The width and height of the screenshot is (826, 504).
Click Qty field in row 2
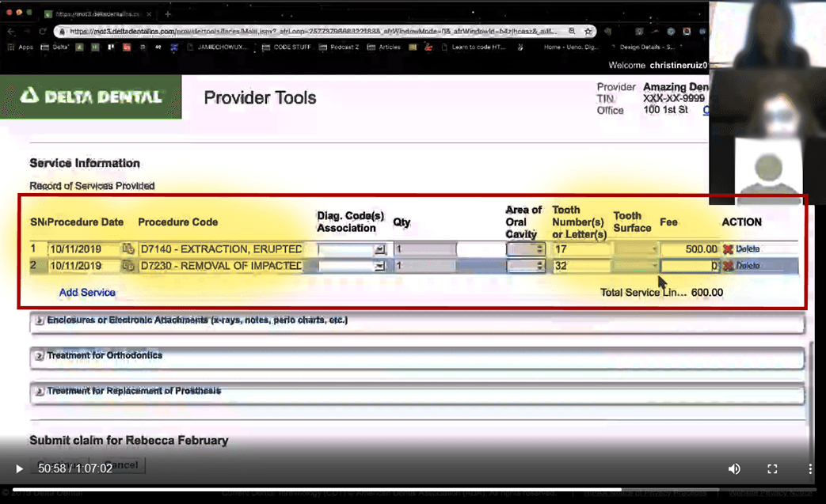[x=425, y=266]
